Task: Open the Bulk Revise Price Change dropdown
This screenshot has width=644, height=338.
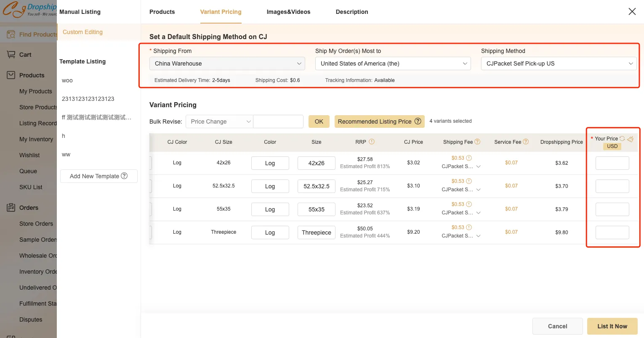Action: (x=219, y=121)
